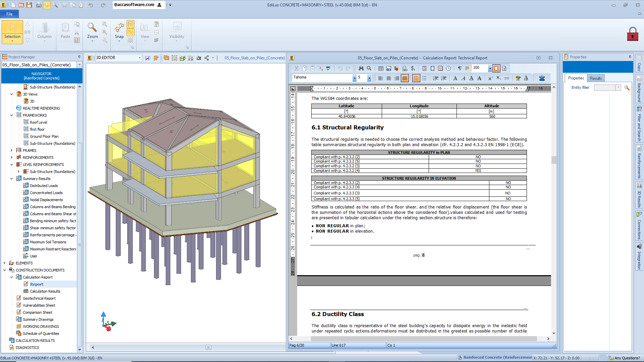Increase indent of the paragraph
The width and height of the screenshot is (644, 362).
coord(444,78)
